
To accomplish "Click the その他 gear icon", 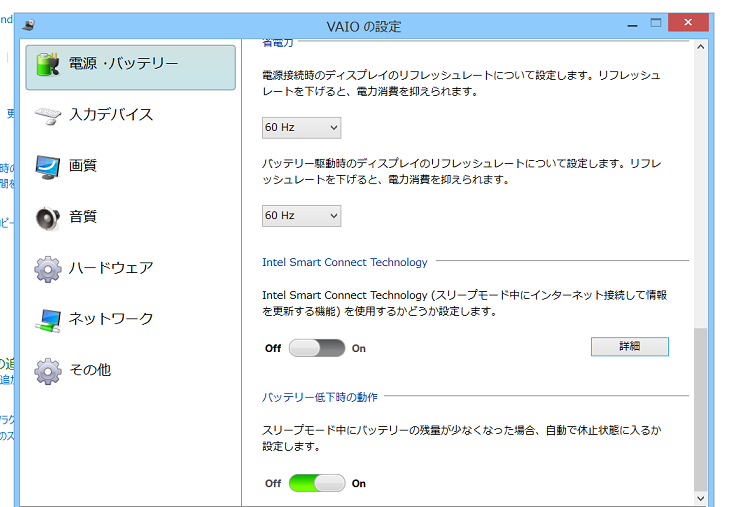I will coord(47,371).
